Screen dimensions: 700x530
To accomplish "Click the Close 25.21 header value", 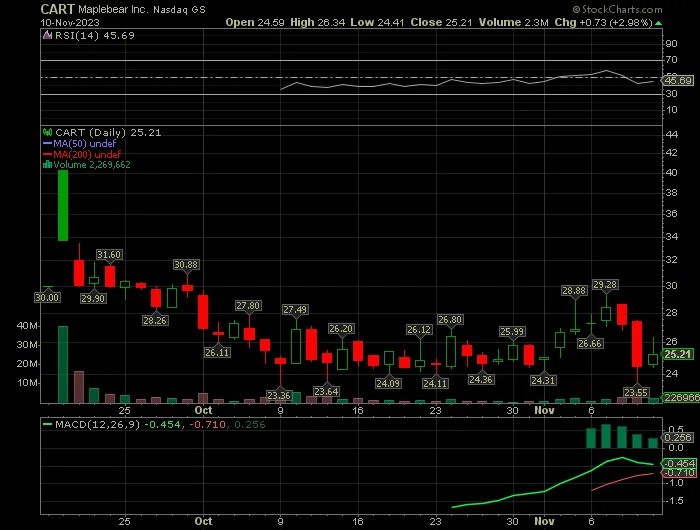I will pos(441,22).
